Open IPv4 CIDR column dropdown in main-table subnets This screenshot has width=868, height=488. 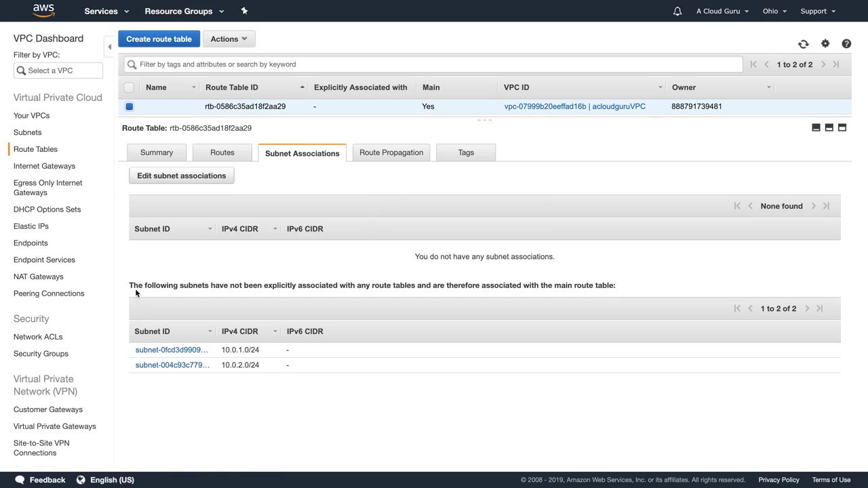[x=275, y=331]
